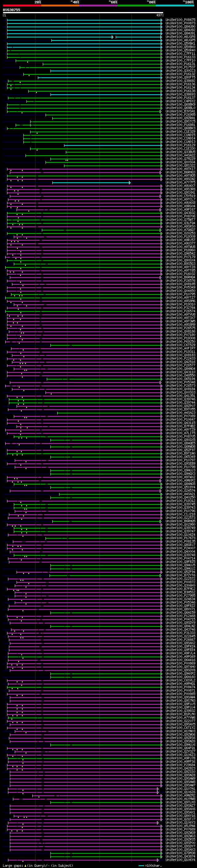This screenshot has height=868, width=197.
Task: Select hit UniRef100_Q9SXH1
Action: coord(180,193)
